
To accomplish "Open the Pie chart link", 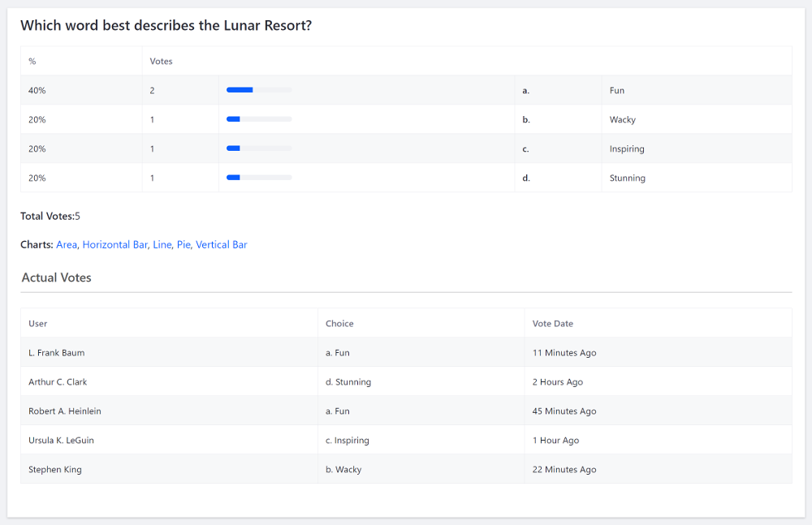I will tap(184, 244).
